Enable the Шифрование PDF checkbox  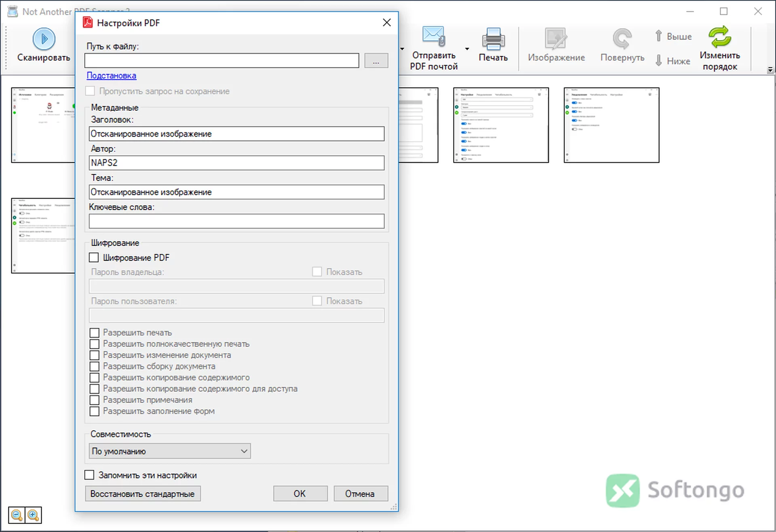[94, 258]
